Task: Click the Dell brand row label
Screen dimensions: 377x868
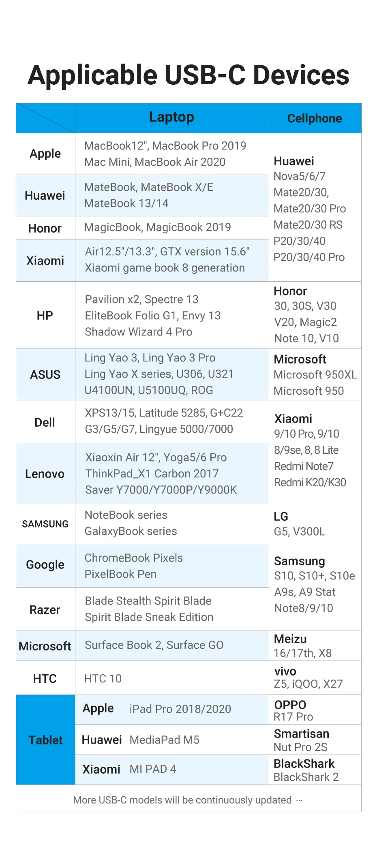Action: 45,422
